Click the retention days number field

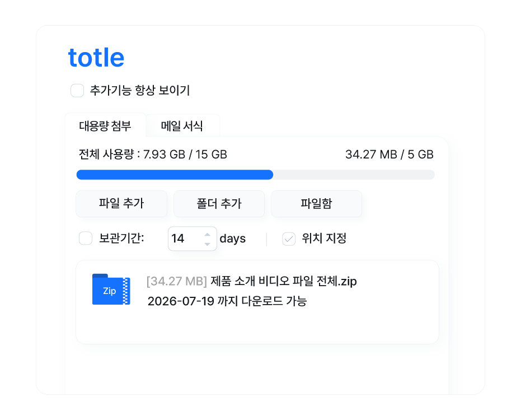(x=184, y=239)
